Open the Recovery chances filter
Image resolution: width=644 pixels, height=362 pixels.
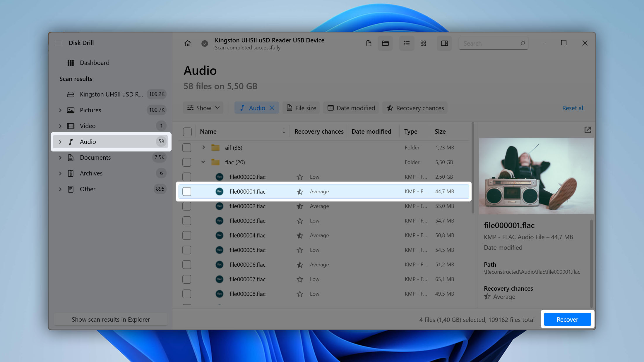415,108
